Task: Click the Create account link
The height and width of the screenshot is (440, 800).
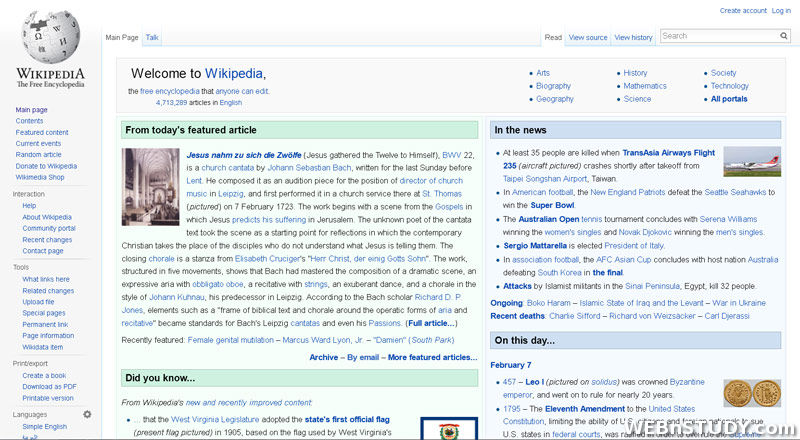Action: (x=743, y=10)
